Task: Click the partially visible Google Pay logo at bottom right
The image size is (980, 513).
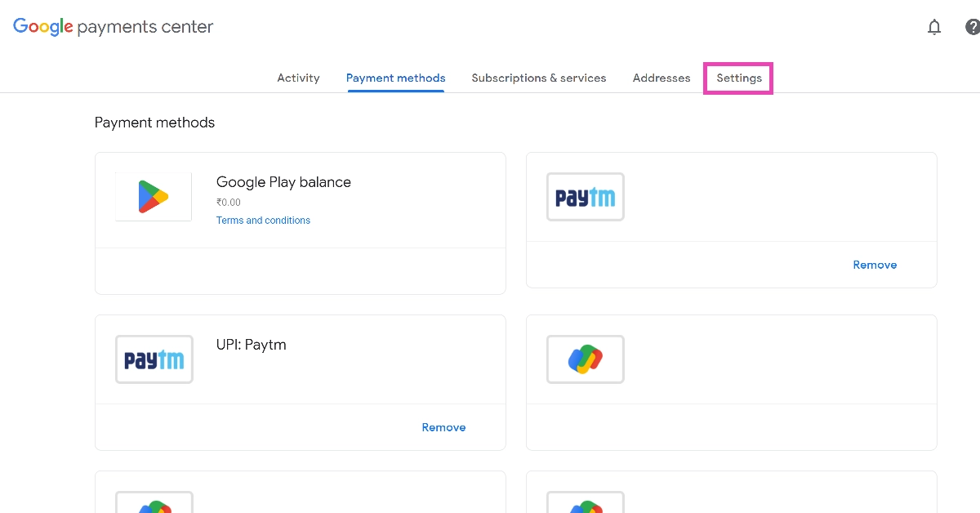Action: (585, 503)
